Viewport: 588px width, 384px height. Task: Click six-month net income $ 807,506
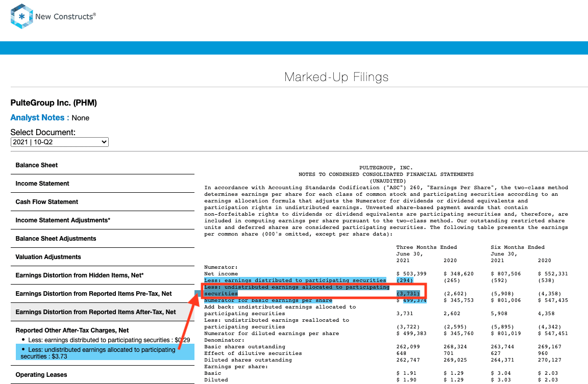pos(506,274)
